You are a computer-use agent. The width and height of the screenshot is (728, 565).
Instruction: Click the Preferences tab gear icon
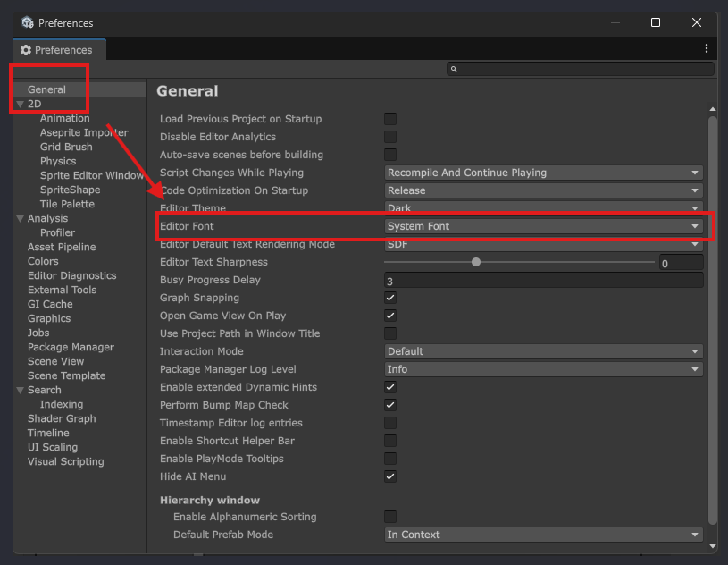[26, 50]
